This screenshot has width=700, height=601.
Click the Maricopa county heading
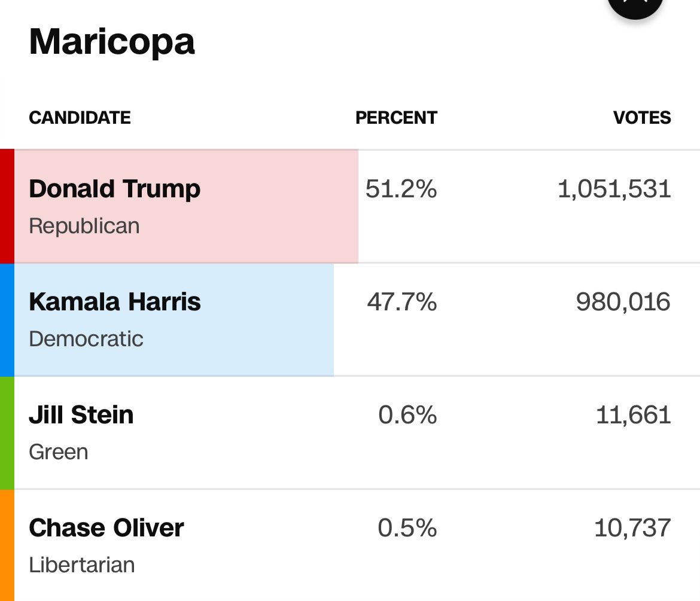[112, 42]
